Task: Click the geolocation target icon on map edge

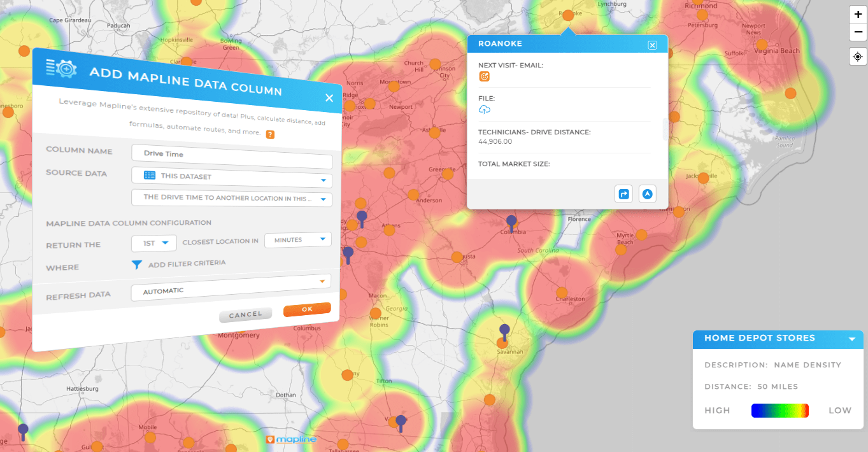Action: [858, 56]
